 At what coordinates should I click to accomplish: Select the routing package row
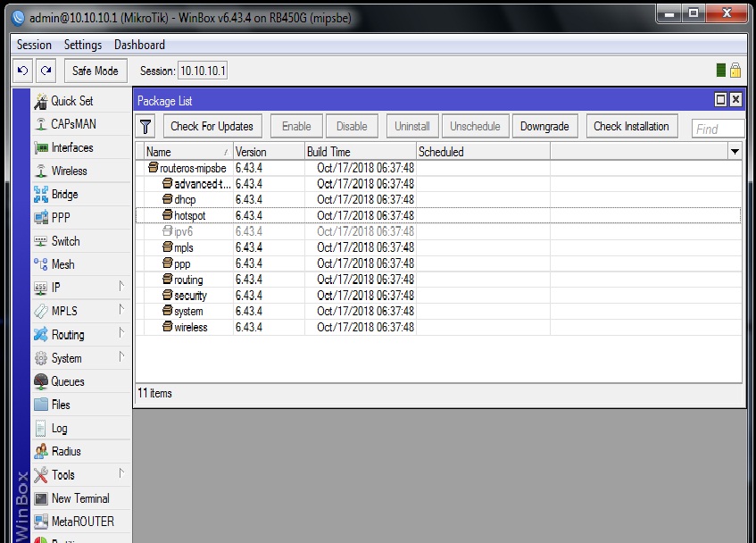pos(439,280)
